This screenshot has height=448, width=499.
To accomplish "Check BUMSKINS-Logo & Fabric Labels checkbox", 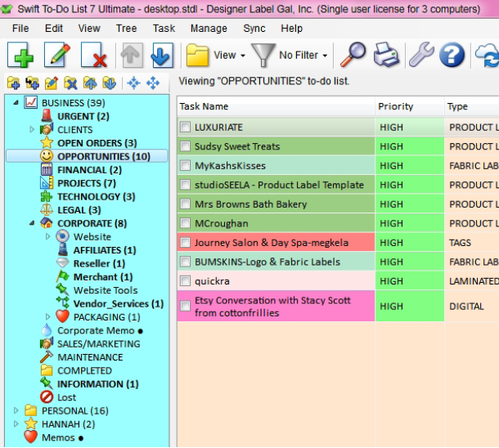I will coord(185,262).
